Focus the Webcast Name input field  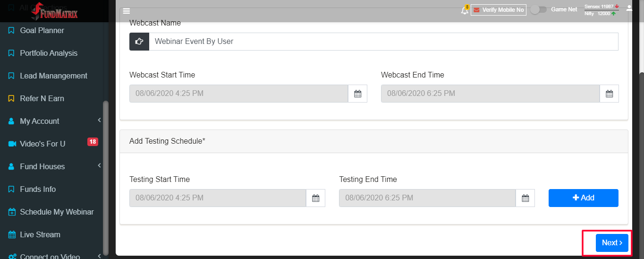pyautogui.click(x=383, y=42)
